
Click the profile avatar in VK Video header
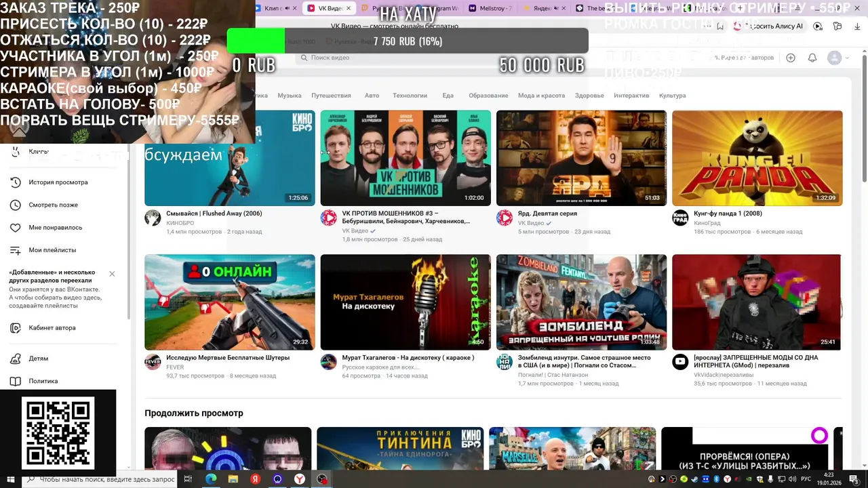pos(835,58)
